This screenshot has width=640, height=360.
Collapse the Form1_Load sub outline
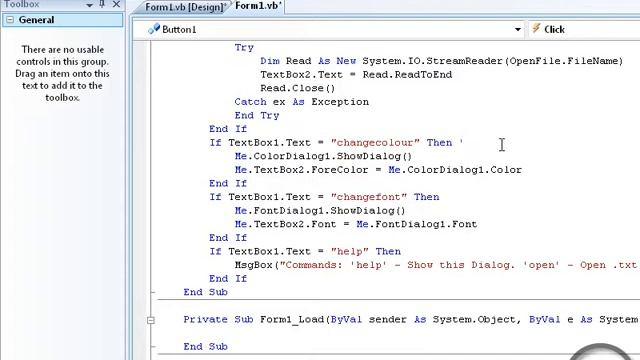pos(151,320)
